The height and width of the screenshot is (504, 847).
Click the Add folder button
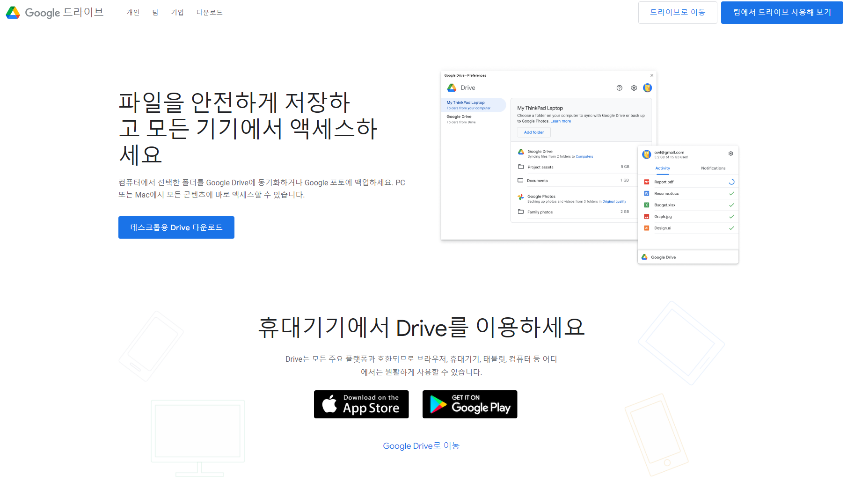534,132
